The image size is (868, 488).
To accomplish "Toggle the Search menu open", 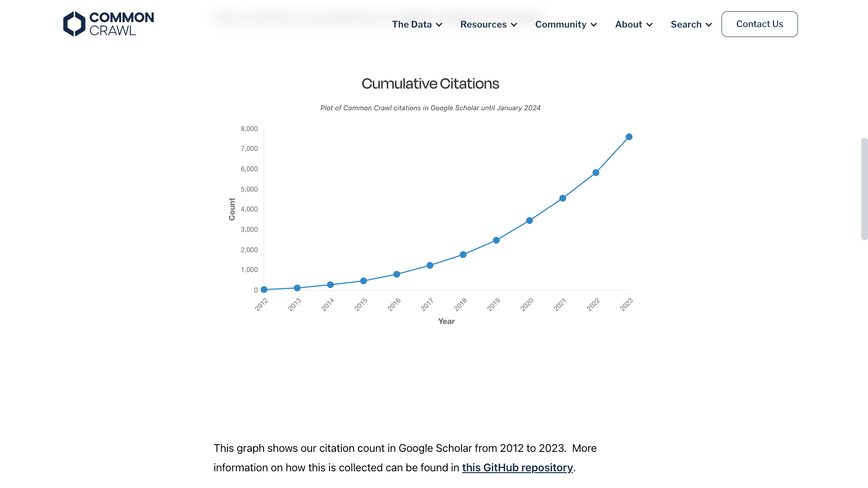I will coord(691,24).
